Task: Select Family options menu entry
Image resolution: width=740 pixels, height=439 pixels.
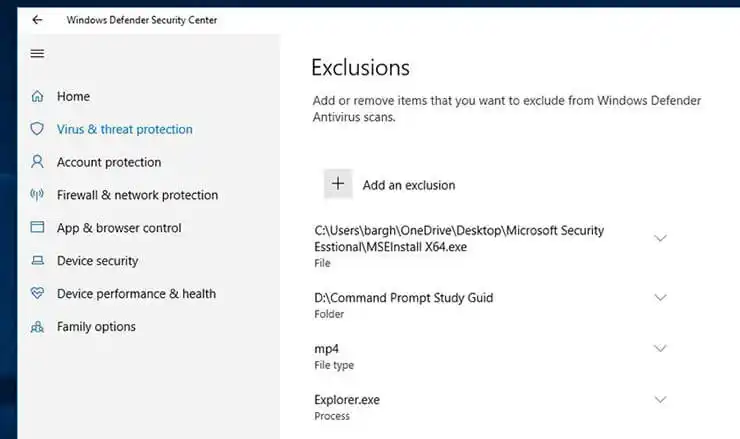Action: pyautogui.click(x=96, y=327)
